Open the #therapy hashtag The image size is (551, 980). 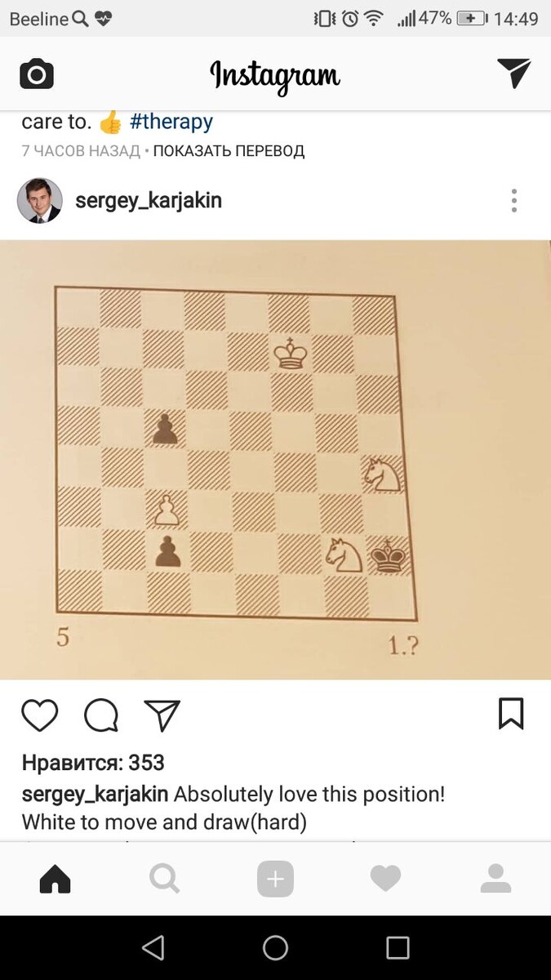171,122
